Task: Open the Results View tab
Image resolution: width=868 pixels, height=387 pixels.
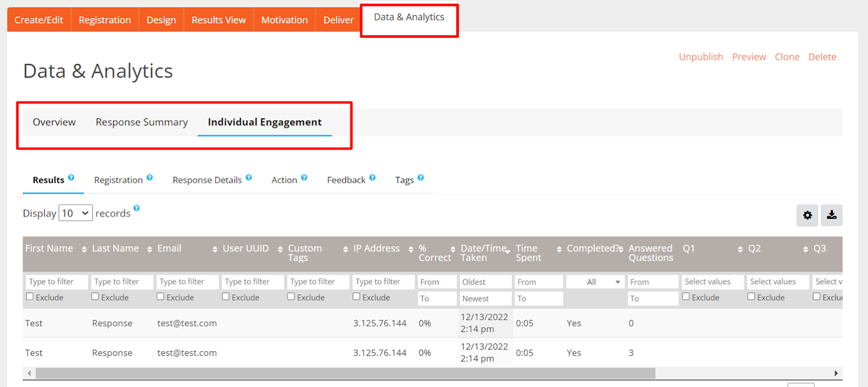Action: (219, 20)
